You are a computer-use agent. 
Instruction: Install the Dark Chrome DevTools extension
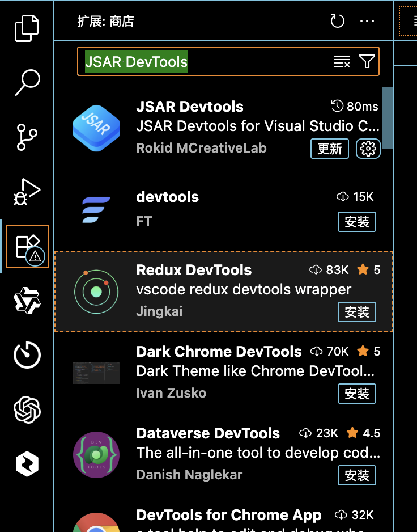tap(356, 394)
